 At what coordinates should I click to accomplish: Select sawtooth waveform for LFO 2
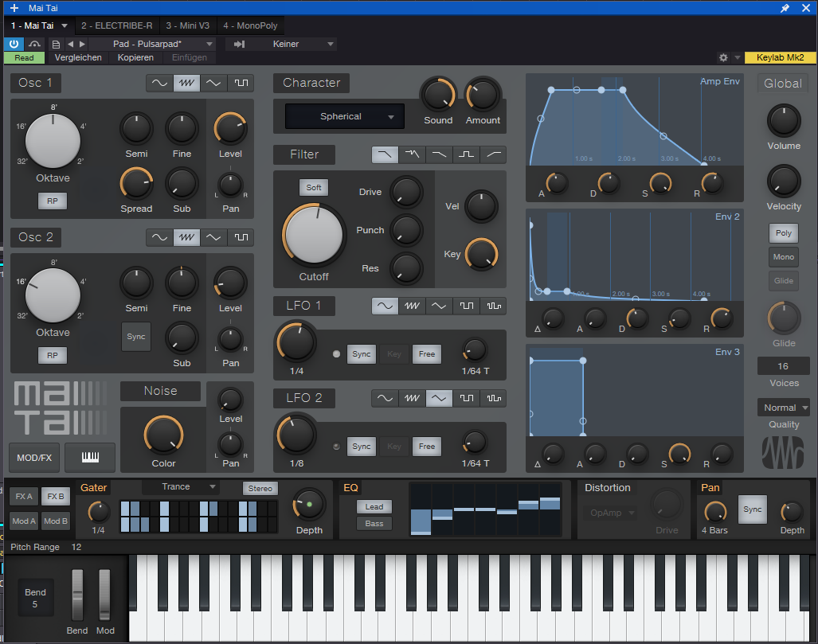coord(412,398)
